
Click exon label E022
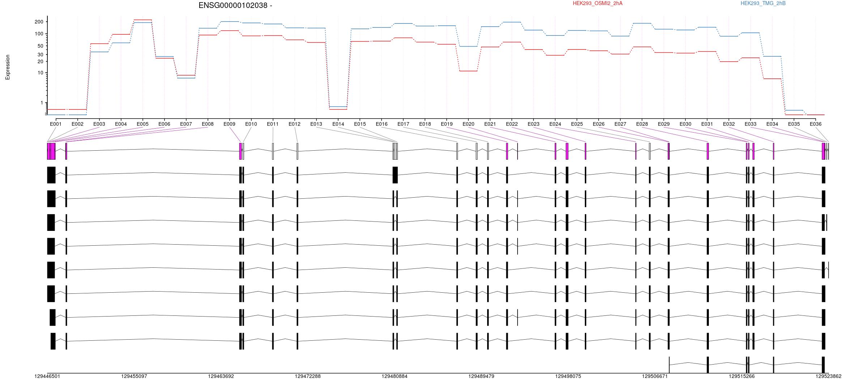click(x=512, y=124)
